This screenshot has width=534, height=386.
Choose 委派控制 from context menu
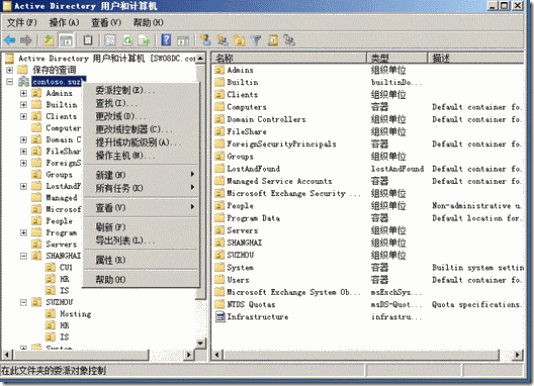(141, 90)
